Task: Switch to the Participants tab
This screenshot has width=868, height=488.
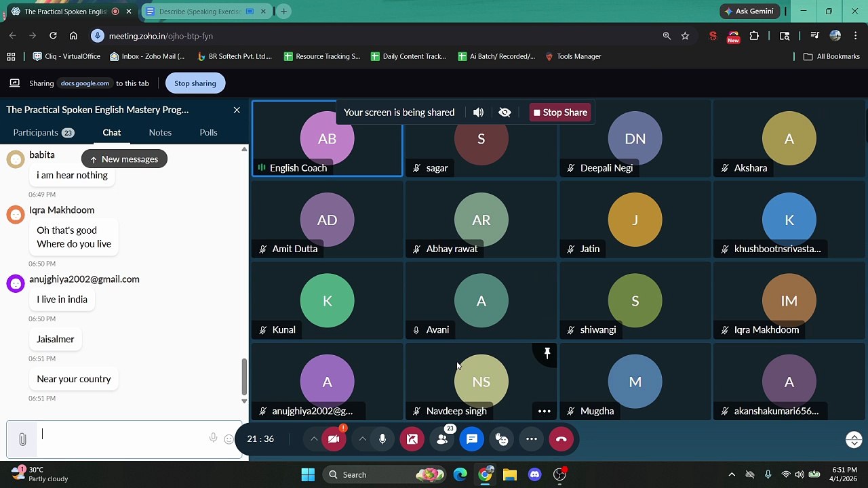Action: [43, 132]
